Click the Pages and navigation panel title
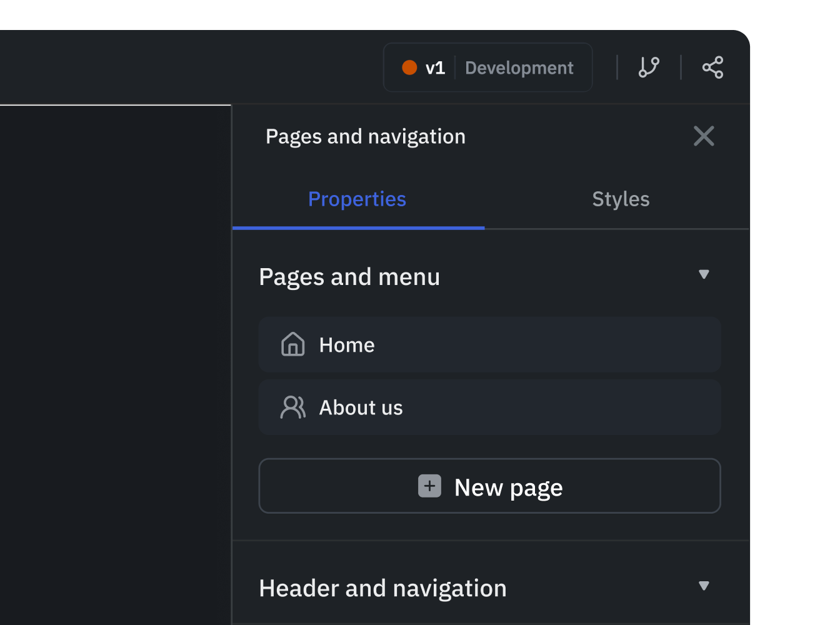This screenshot has height=625, width=840. (365, 136)
